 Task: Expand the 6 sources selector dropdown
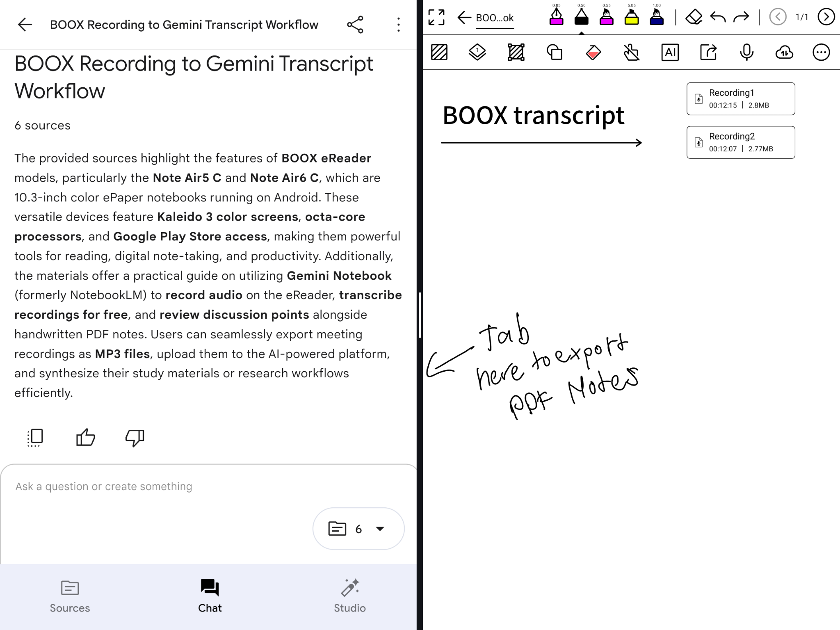tap(358, 529)
